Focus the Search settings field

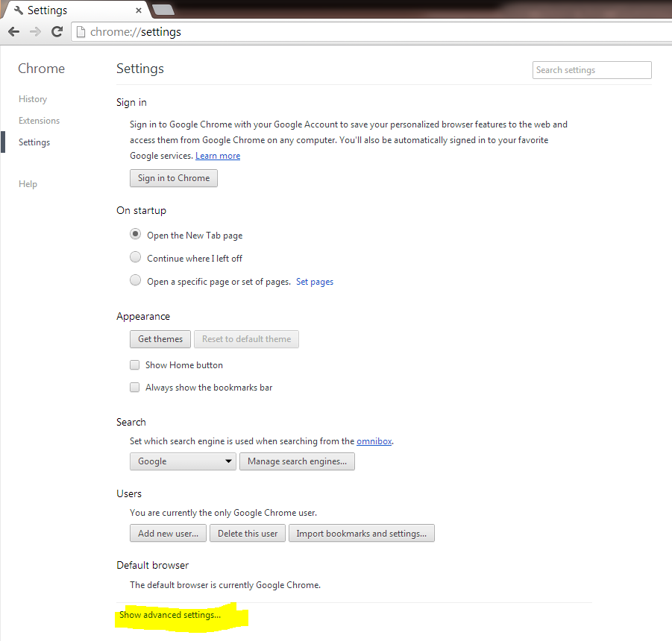(x=592, y=70)
